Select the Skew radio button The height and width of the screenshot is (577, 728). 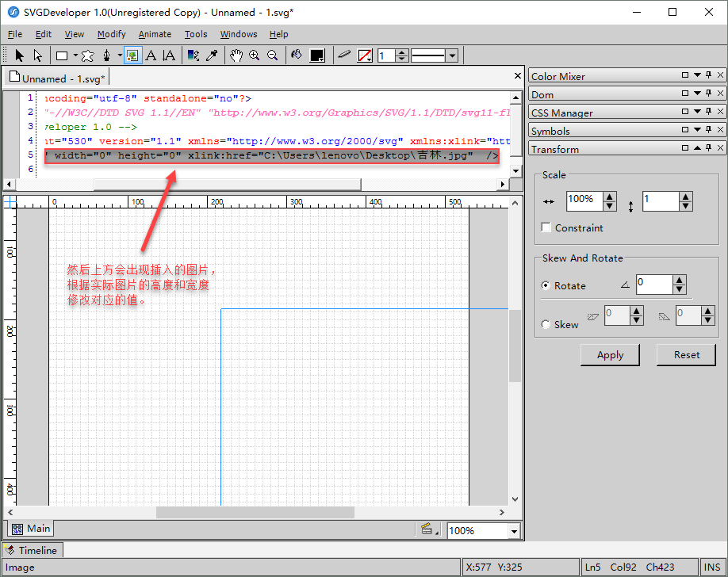(x=546, y=324)
